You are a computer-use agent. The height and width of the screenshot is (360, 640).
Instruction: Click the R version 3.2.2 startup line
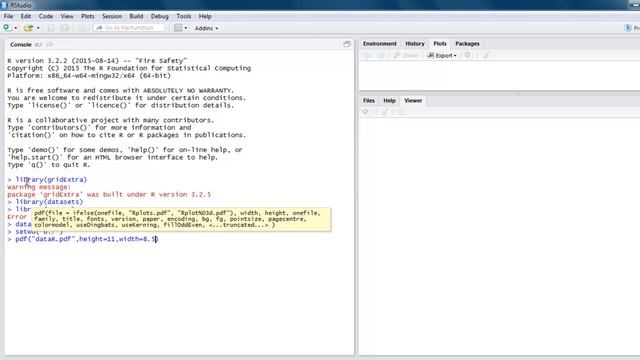coord(97,61)
